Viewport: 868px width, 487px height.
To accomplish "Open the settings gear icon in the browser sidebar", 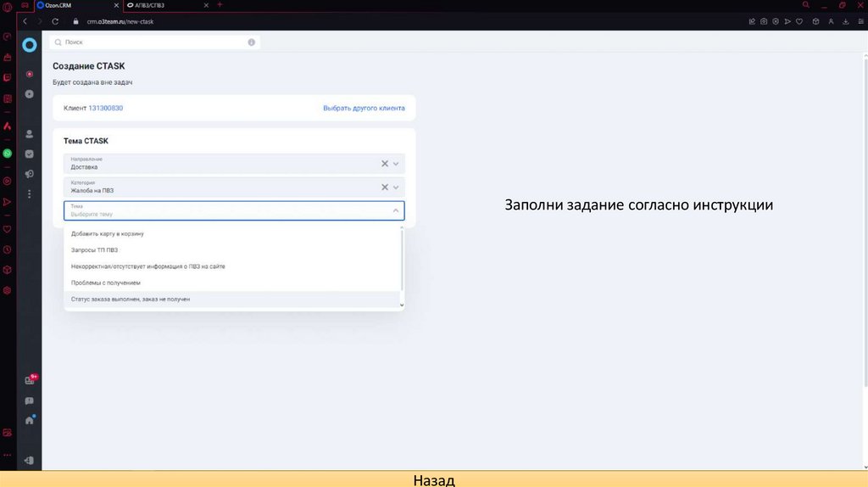I will pyautogui.click(x=7, y=290).
